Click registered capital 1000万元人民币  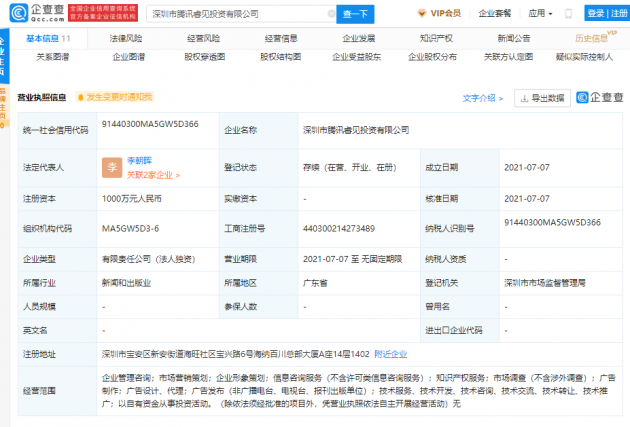[131, 199]
